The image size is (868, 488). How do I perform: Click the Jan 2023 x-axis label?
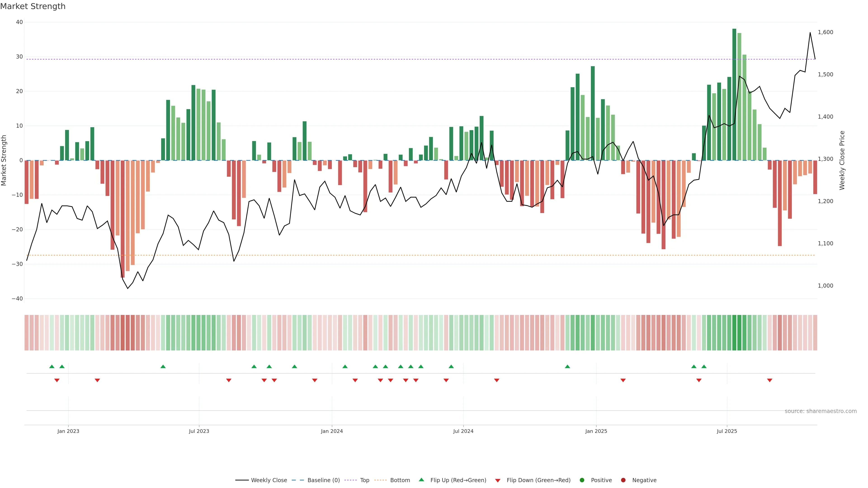click(68, 432)
